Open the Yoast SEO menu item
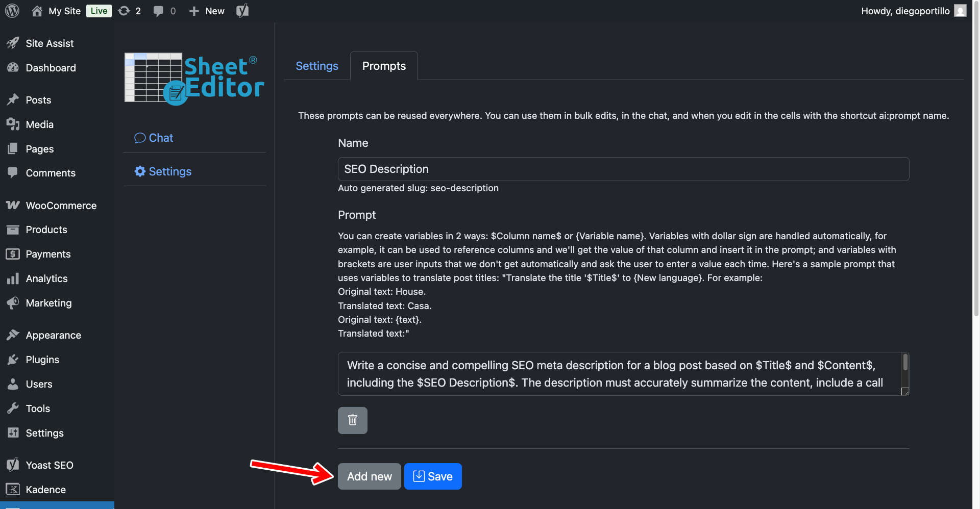The height and width of the screenshot is (509, 980). pos(49,465)
